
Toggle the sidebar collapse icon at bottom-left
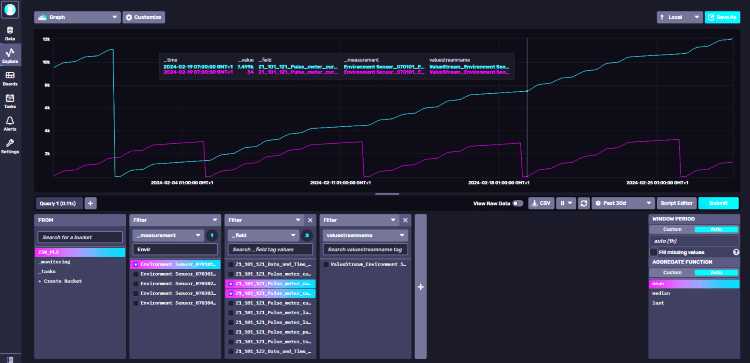10,359
